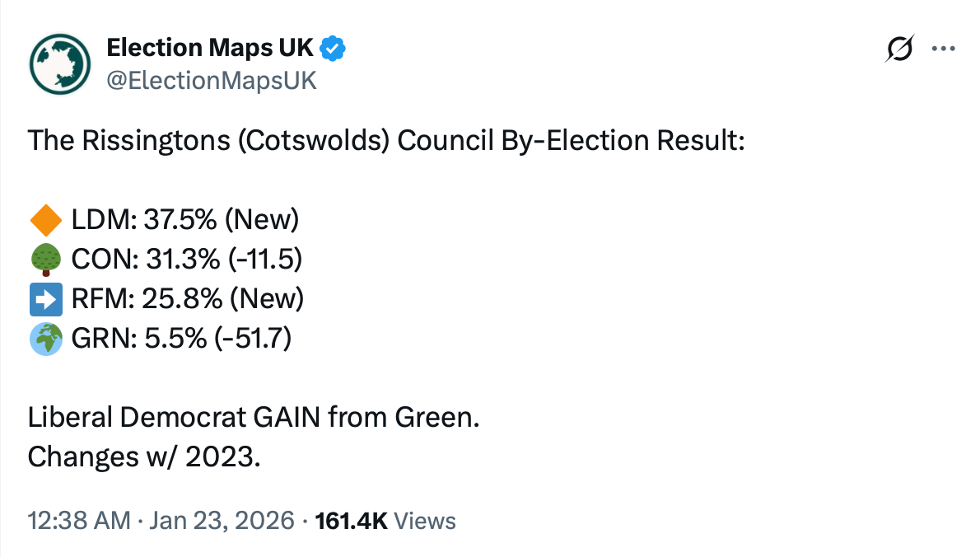This screenshot has height=557, width=980.
Task: Click the Grok slashed-circle icon
Action: [x=898, y=49]
